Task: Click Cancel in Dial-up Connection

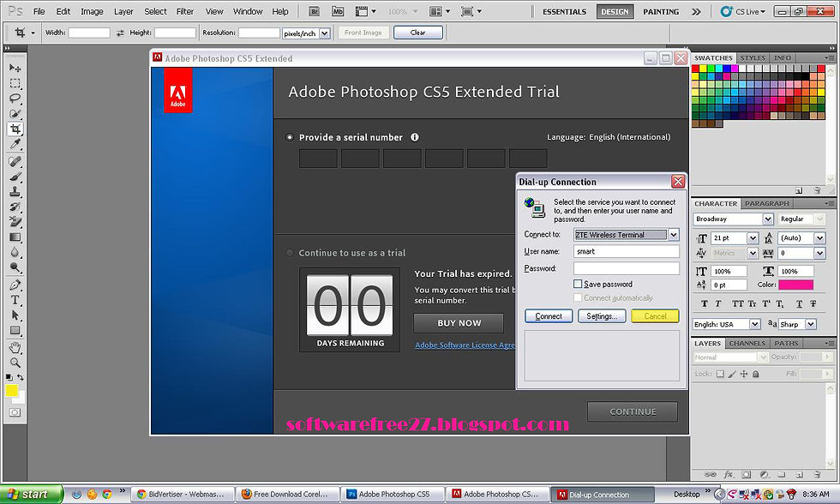Action: pos(655,316)
